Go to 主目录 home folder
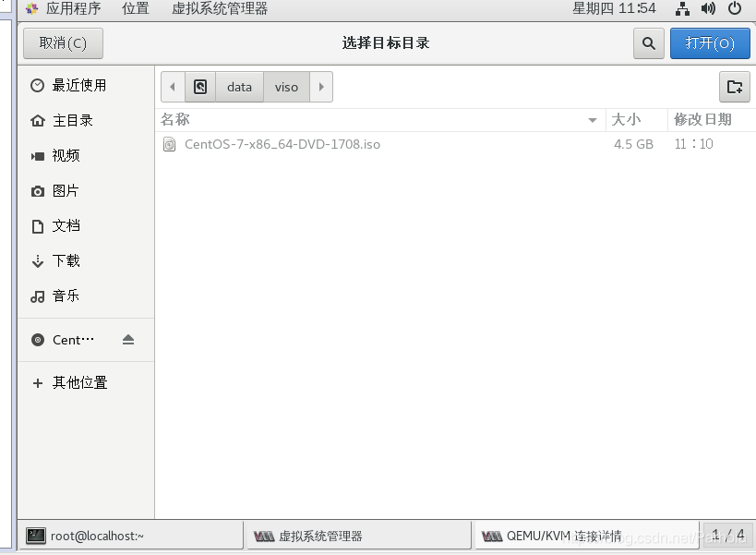Viewport: 756px width, 555px height. point(86,121)
